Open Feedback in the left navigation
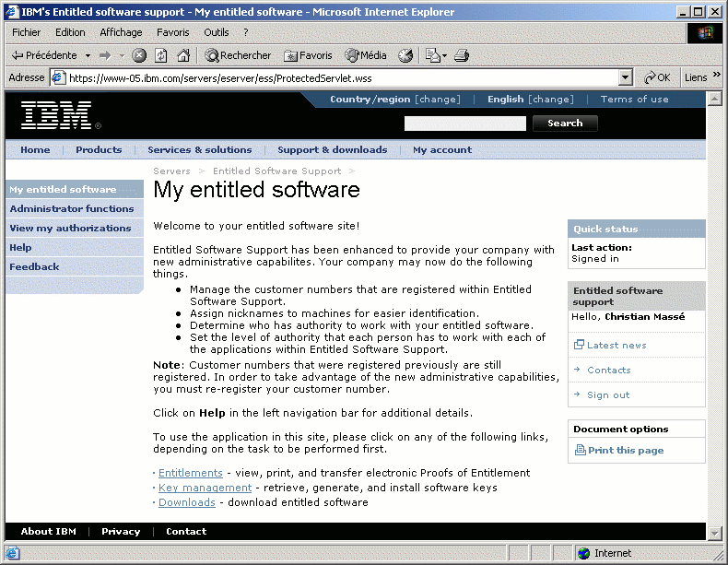Viewport: 728px width, 565px height. [x=75, y=267]
